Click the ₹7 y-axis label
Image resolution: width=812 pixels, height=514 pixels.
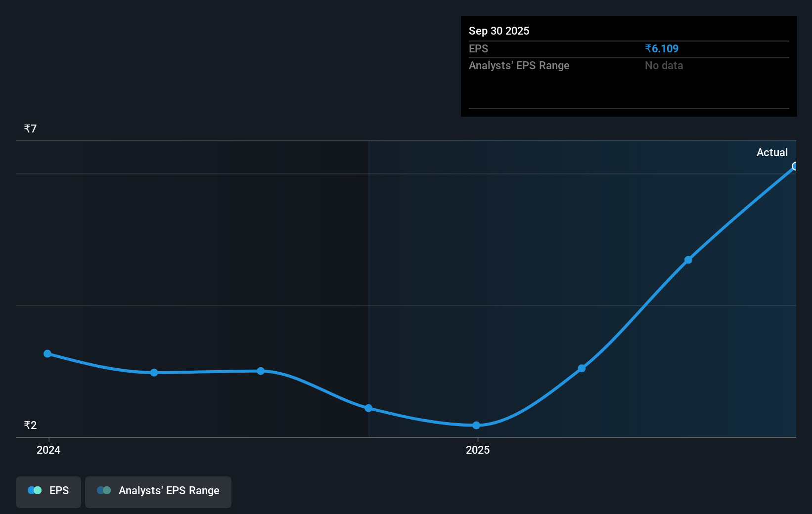click(30, 128)
